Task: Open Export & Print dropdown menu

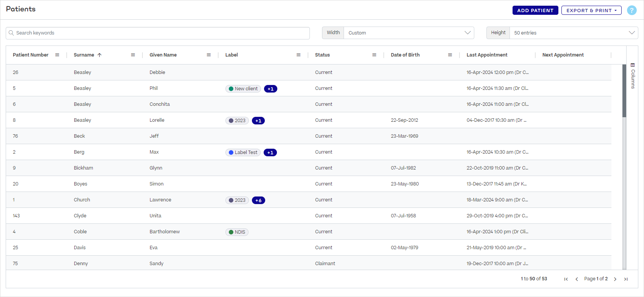Action: point(591,10)
